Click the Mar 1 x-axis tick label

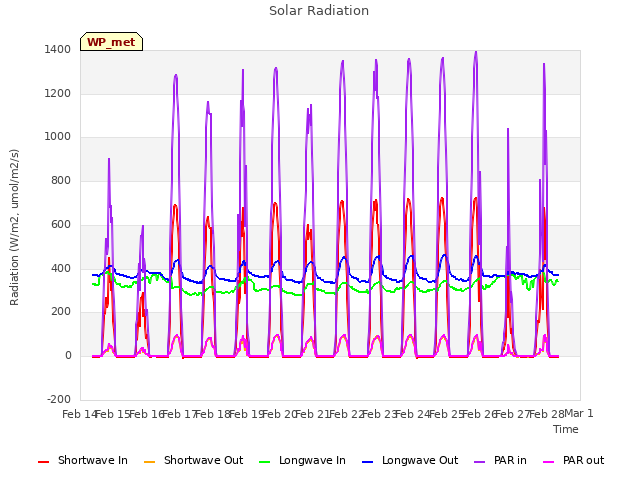[x=579, y=413]
